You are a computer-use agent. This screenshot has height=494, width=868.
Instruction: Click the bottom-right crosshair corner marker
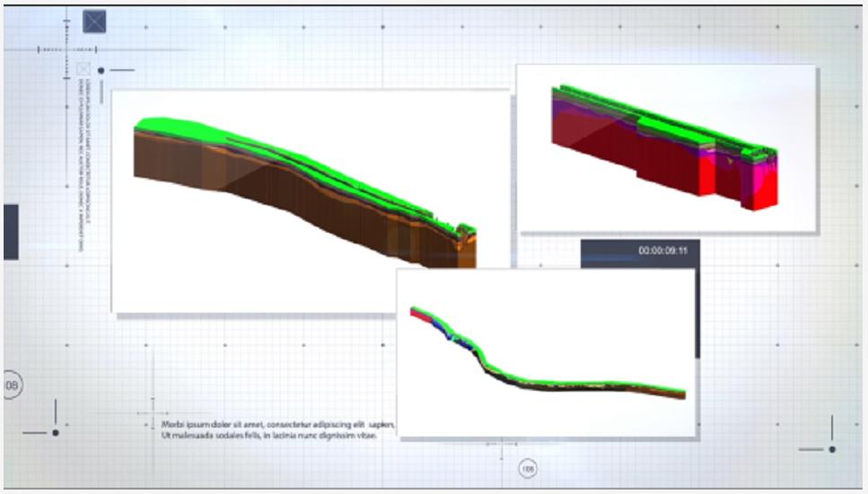(831, 448)
